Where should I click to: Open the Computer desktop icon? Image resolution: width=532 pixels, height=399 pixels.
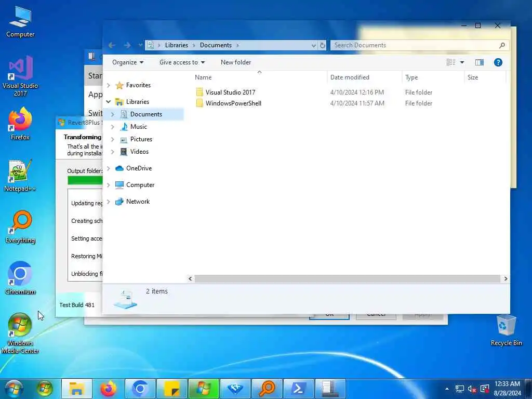tap(20, 22)
